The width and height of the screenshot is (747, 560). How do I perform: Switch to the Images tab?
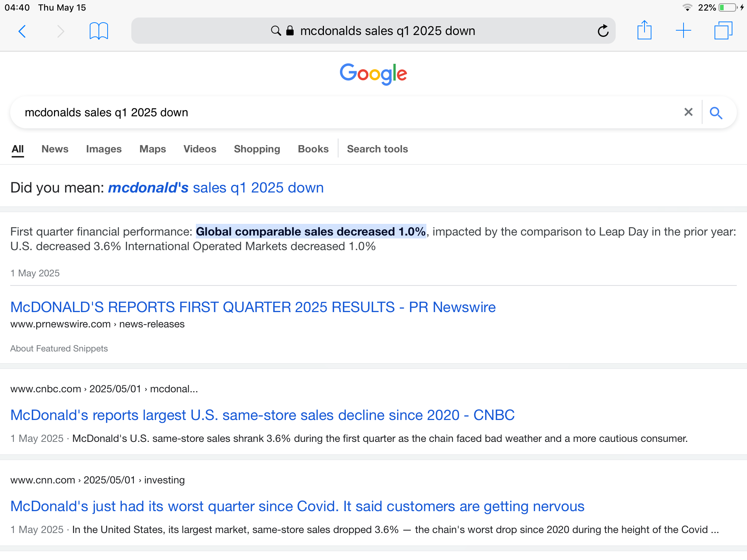coord(104,149)
